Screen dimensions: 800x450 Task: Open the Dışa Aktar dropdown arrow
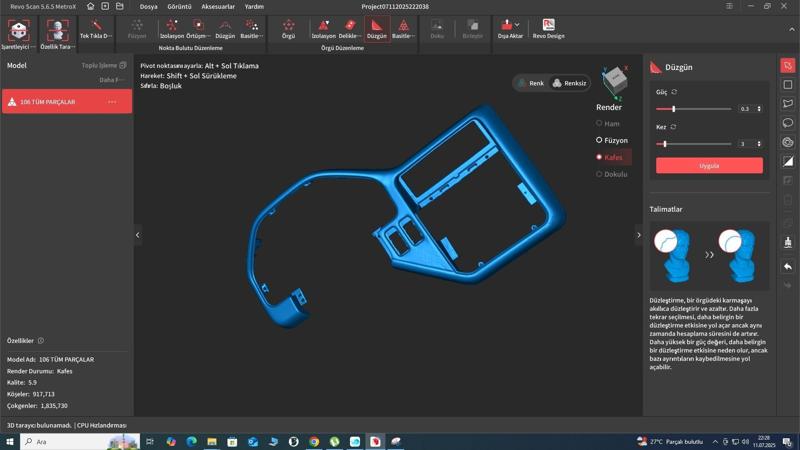point(517,24)
